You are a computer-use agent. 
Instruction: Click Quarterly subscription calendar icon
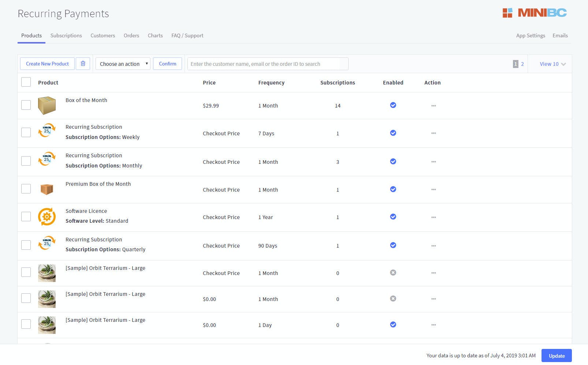[47, 243]
